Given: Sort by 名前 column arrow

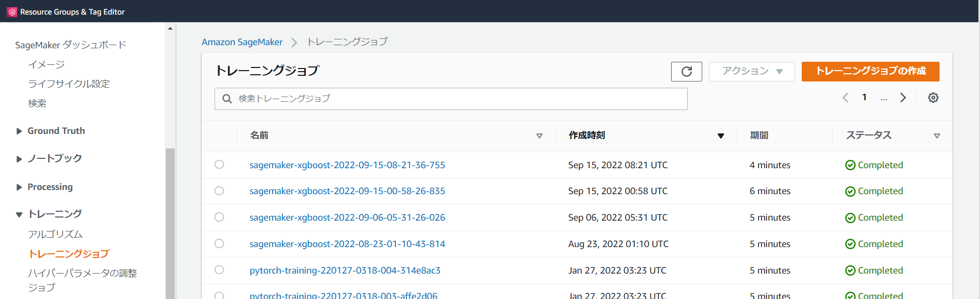Looking at the screenshot, I should [x=539, y=136].
